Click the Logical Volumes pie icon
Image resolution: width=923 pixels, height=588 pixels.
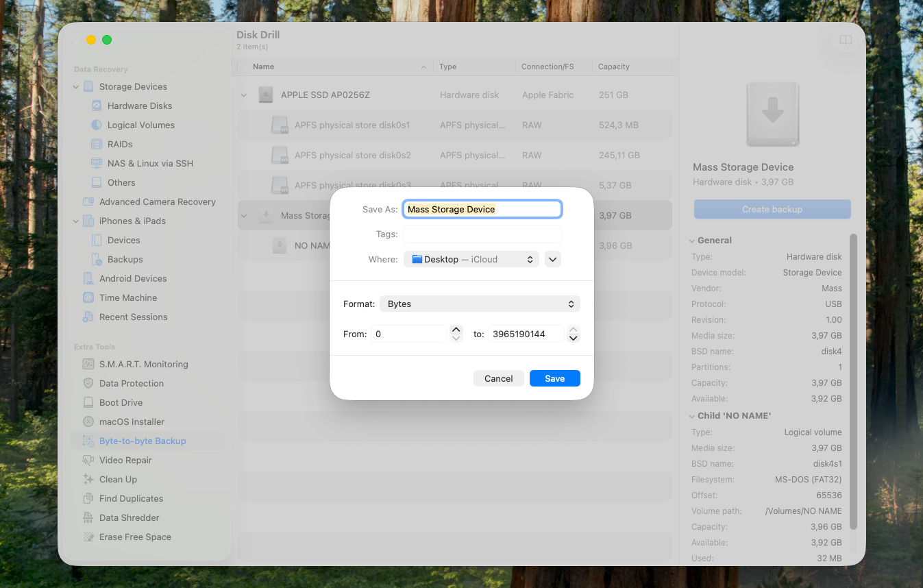point(97,125)
